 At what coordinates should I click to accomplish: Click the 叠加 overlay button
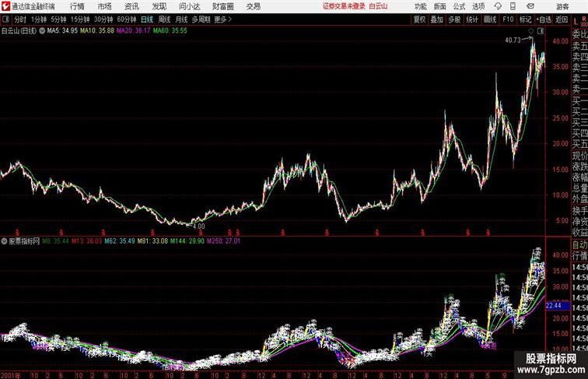click(x=436, y=19)
